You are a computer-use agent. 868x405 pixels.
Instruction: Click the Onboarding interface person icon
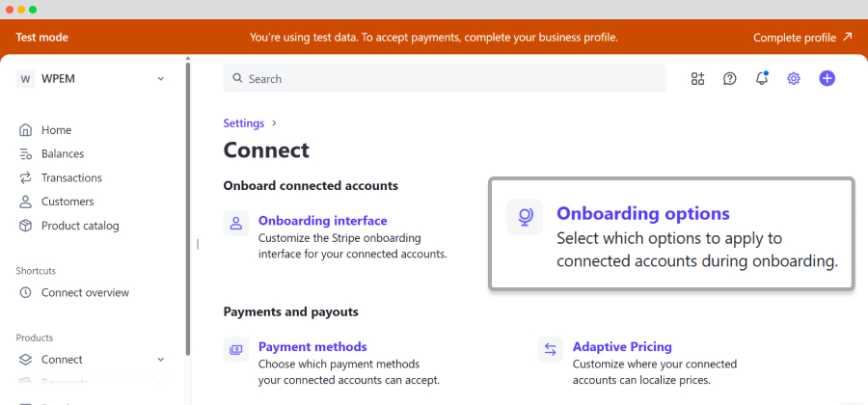(236, 223)
